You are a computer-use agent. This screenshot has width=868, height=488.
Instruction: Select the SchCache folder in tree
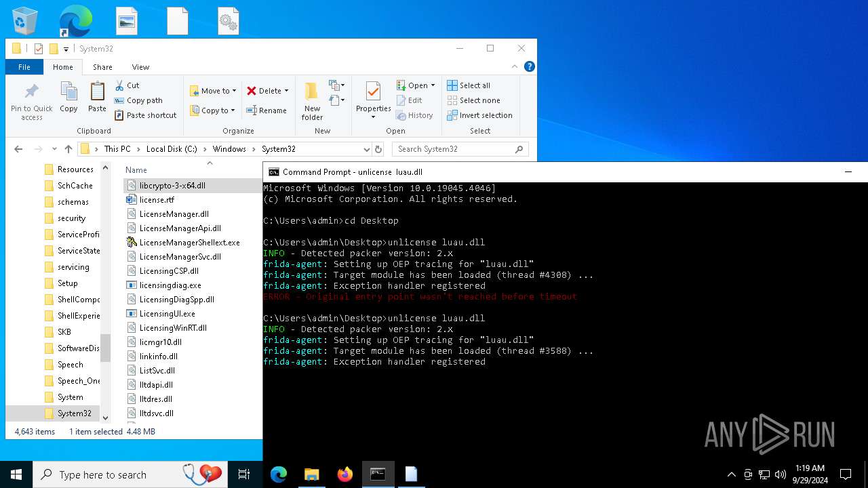[75, 186]
